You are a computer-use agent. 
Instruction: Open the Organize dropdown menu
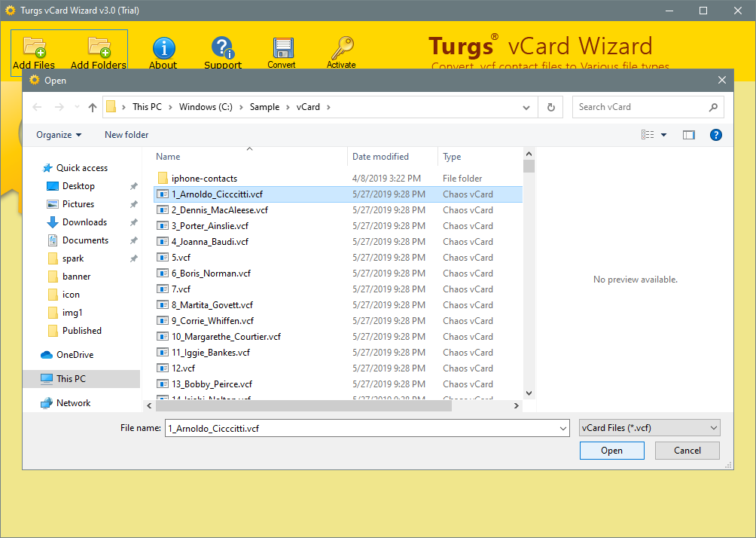click(x=59, y=135)
